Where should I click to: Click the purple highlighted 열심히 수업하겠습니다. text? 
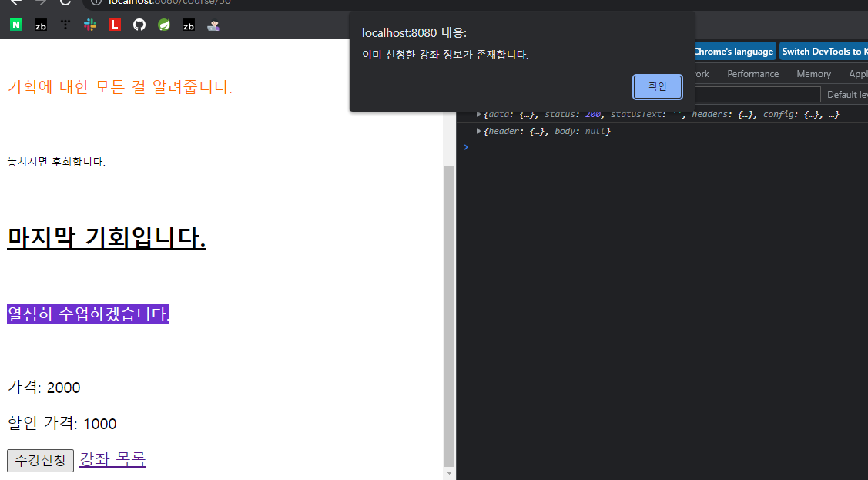pos(88,314)
